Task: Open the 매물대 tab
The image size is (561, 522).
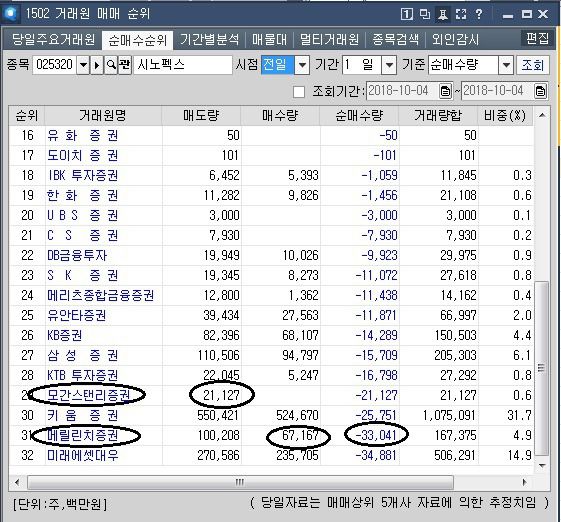Action: coord(269,39)
